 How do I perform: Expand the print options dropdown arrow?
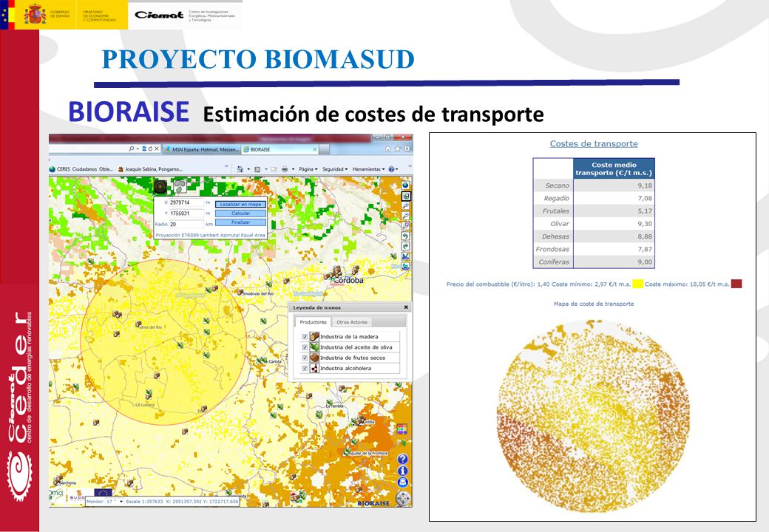coord(294,169)
